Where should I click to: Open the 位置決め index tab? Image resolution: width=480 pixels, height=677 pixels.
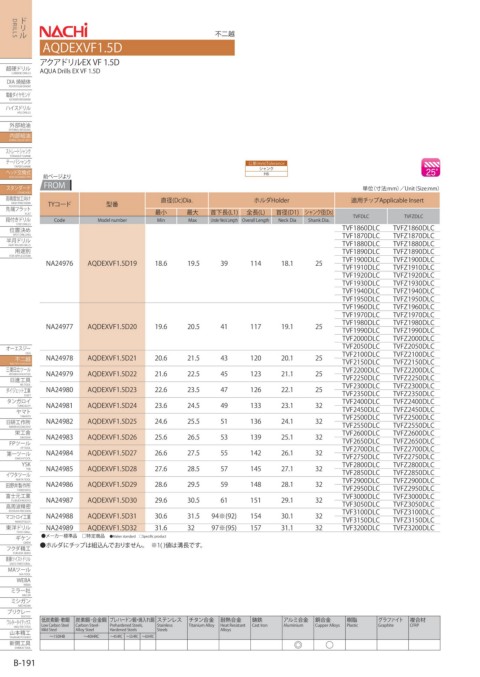(x=16, y=231)
